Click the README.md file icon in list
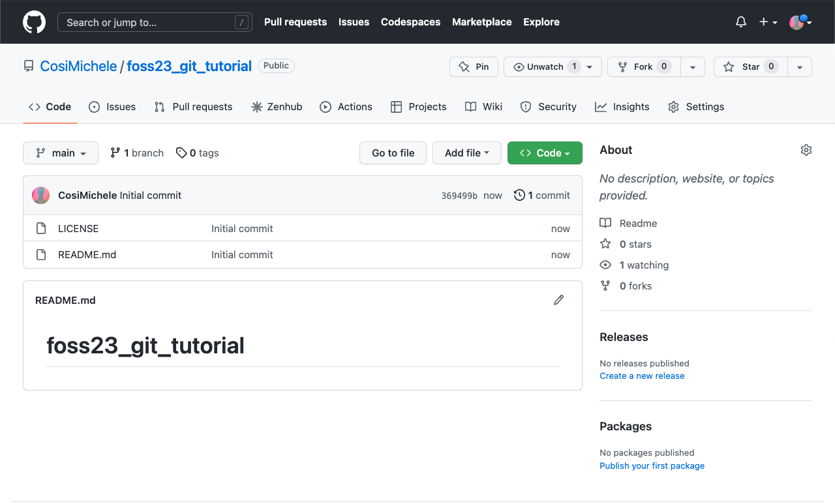This screenshot has height=504, width=835. [41, 255]
